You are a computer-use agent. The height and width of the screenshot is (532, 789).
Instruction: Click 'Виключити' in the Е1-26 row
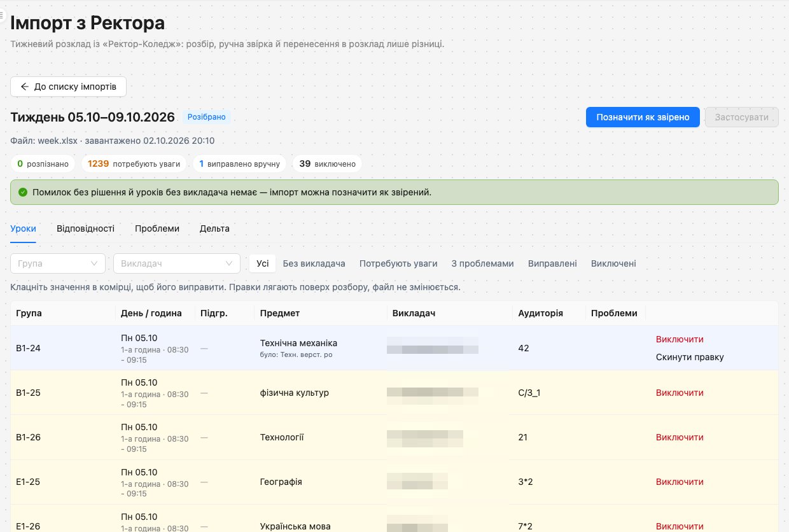680,526
